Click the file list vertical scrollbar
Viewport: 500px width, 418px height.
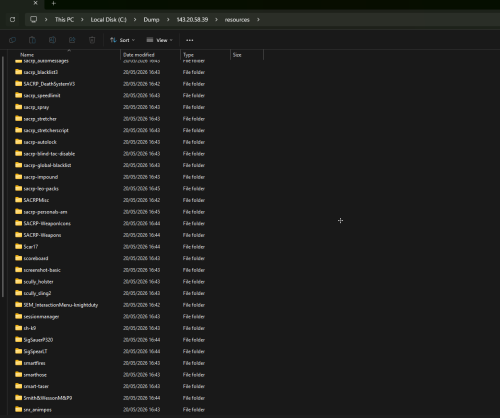3,176
